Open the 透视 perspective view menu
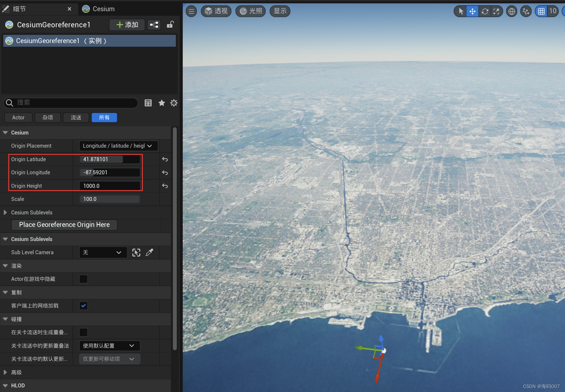The image size is (565, 392). coord(216,11)
